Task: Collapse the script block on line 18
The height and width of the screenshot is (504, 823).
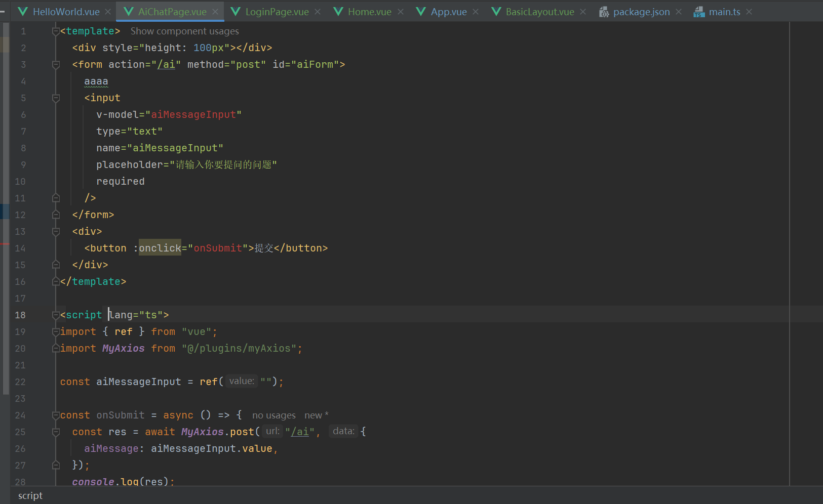Action: coord(56,315)
